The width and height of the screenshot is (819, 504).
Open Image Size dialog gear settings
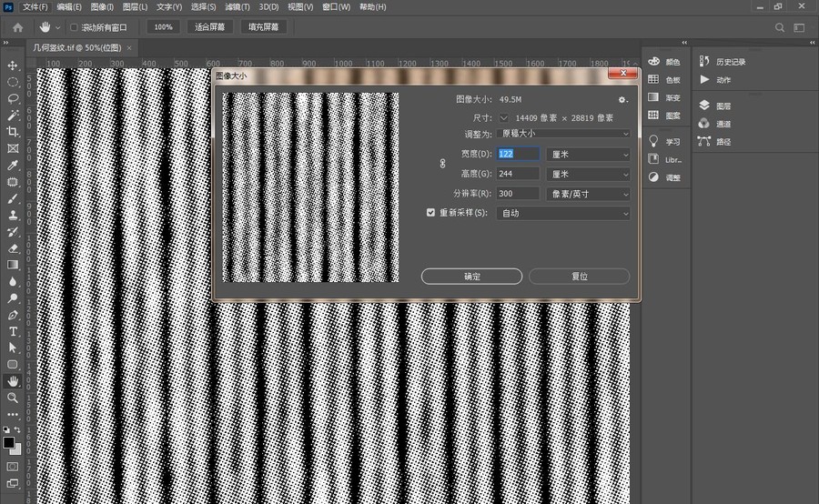click(622, 100)
